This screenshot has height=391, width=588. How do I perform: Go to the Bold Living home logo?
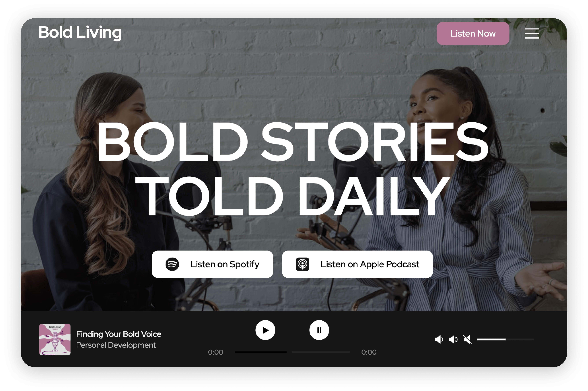pos(80,33)
